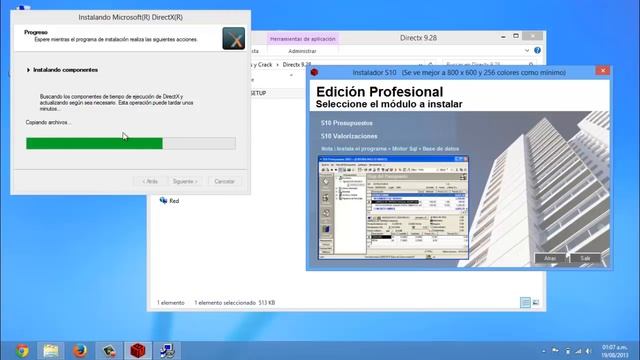Open Explorer help question mark icon
This screenshot has width=640, height=360.
(x=537, y=50)
